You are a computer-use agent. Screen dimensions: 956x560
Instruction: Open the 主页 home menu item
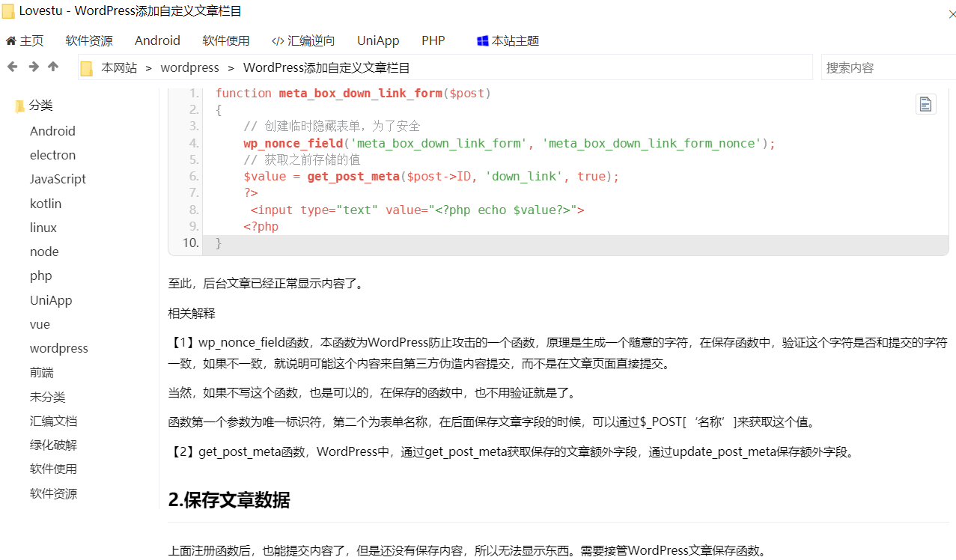tap(25, 40)
